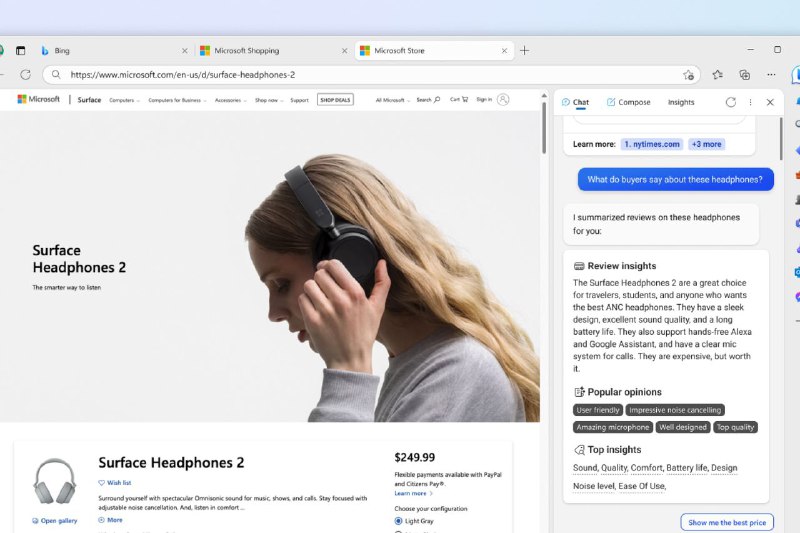Click the address bar URL field

coord(350,74)
